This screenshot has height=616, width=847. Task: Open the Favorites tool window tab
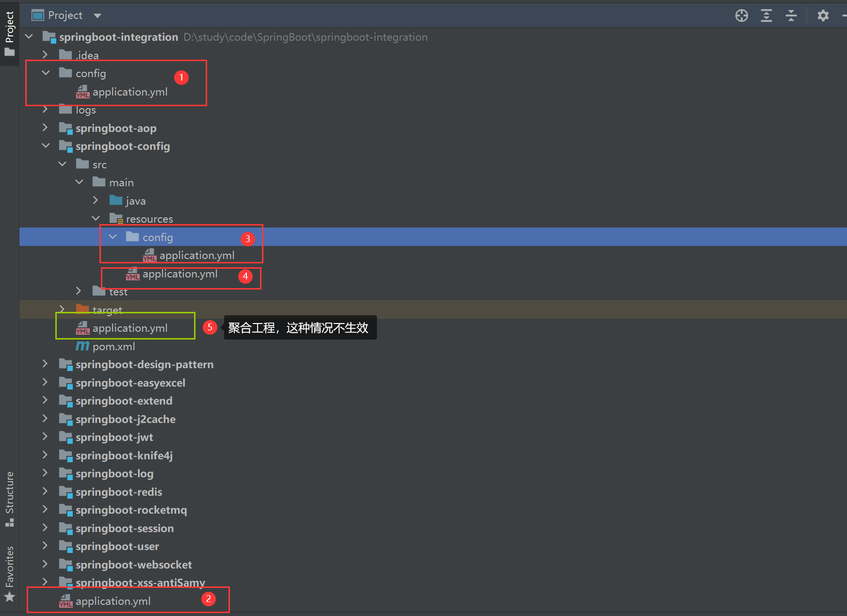coord(9,574)
